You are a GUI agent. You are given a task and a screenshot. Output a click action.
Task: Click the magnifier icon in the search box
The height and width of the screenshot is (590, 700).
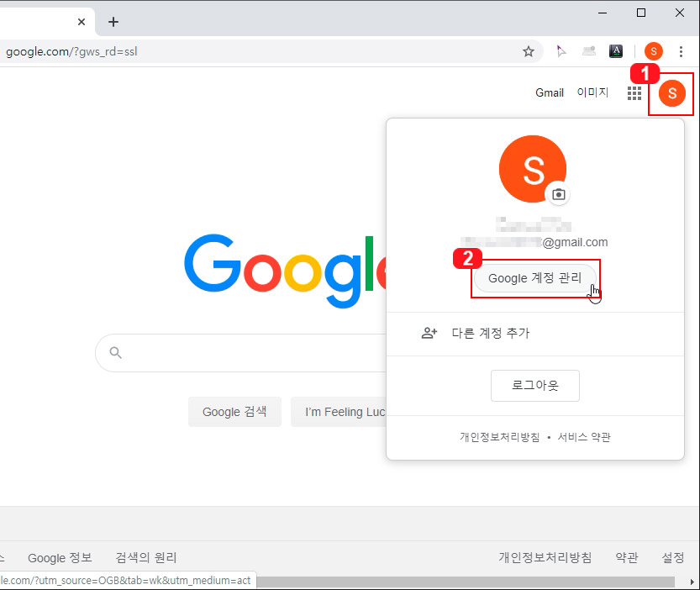point(116,353)
